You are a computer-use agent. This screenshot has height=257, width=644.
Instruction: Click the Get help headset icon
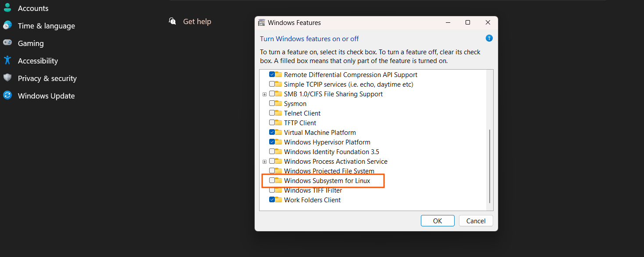(x=172, y=21)
